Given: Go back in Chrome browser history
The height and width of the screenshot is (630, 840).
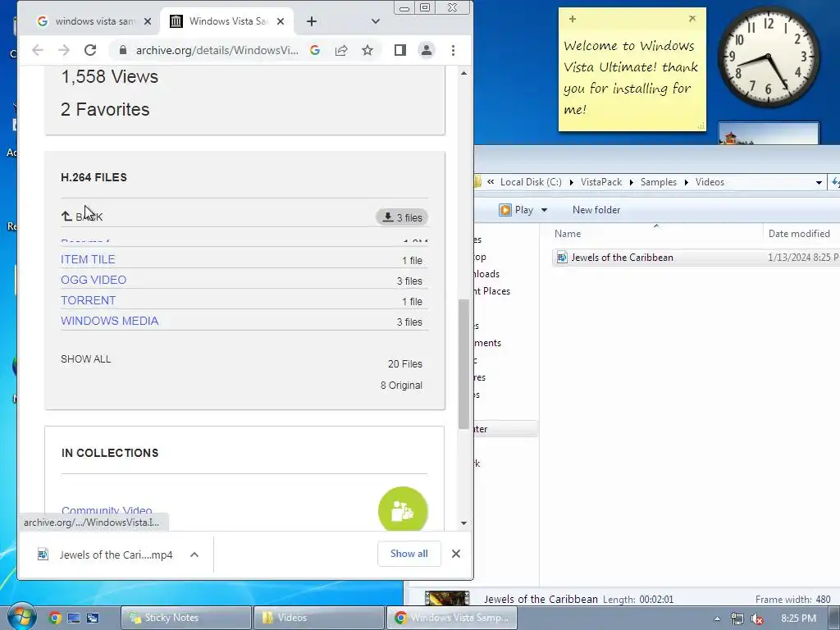Looking at the screenshot, I should (38, 50).
